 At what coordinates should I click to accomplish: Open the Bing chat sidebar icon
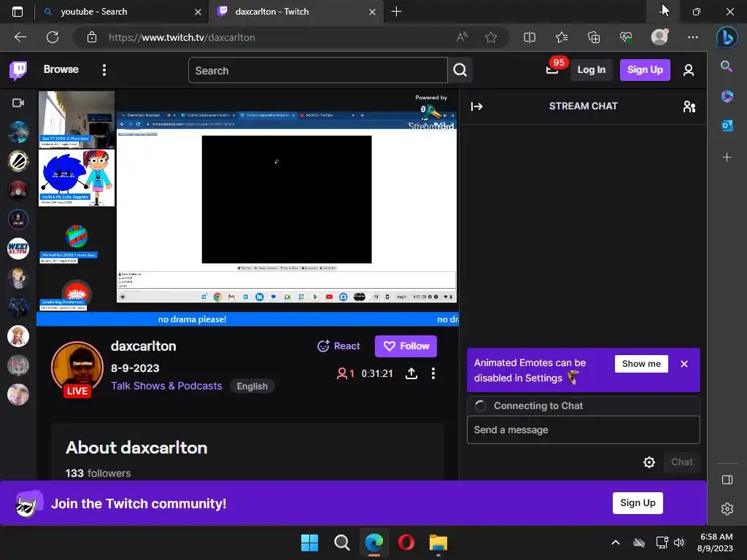click(727, 38)
